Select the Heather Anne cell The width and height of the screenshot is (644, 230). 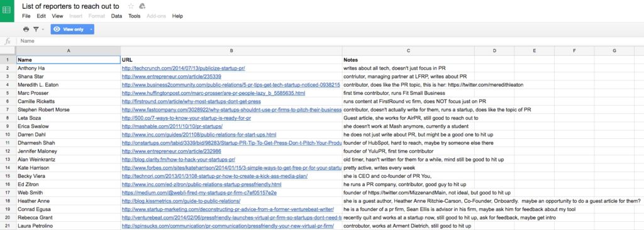(x=68, y=201)
